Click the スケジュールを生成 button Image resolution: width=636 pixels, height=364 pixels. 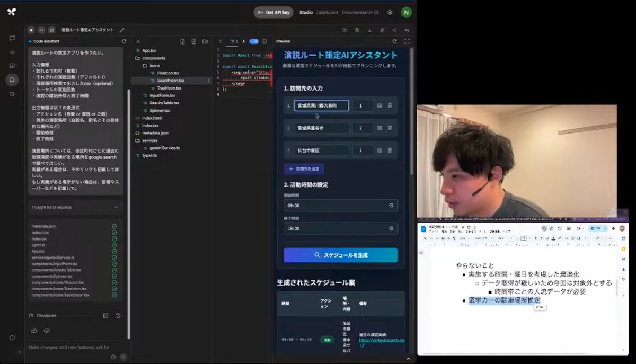[x=341, y=255]
